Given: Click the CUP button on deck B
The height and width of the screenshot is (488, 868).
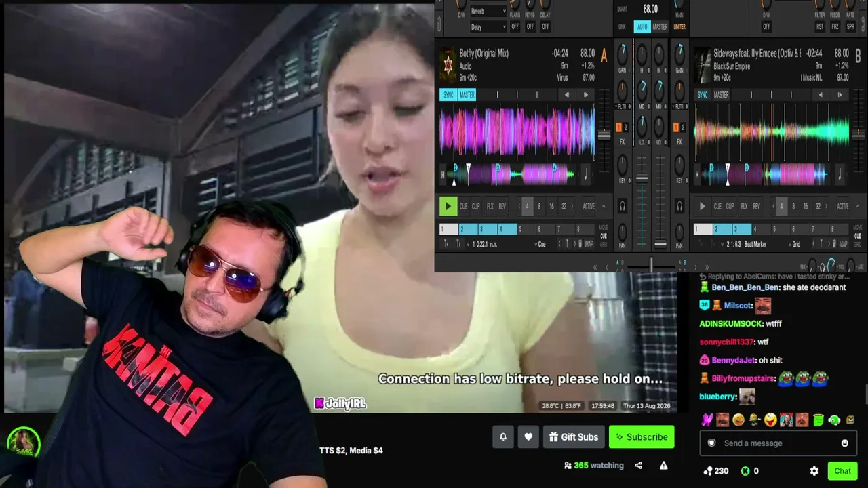Looking at the screenshot, I should click(730, 207).
